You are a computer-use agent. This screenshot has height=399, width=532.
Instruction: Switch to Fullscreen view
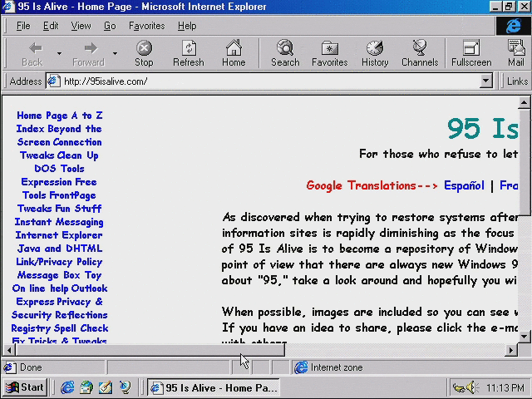[x=471, y=53]
